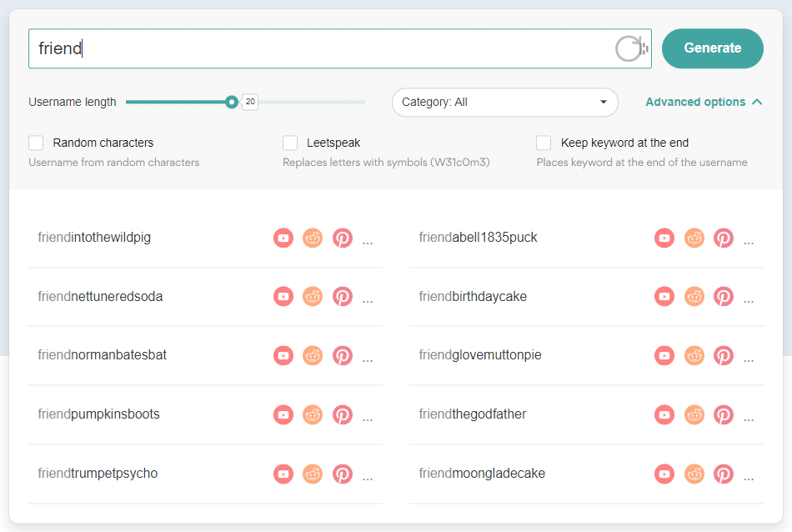Click the Generate button
This screenshot has height=532, width=792.
point(713,48)
